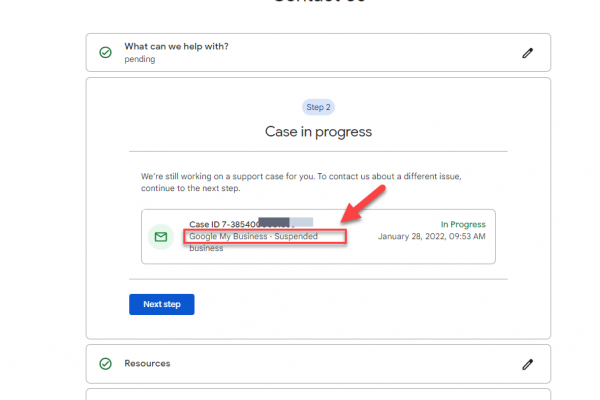This screenshot has height=400, width=600.
Task: Click the 'Case in progress' heading
Action: point(318,131)
